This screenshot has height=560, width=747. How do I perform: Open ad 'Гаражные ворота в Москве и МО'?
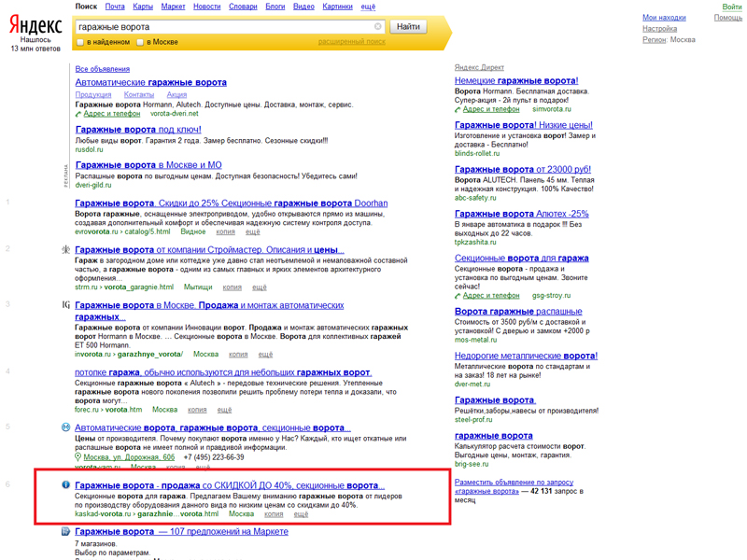(148, 165)
